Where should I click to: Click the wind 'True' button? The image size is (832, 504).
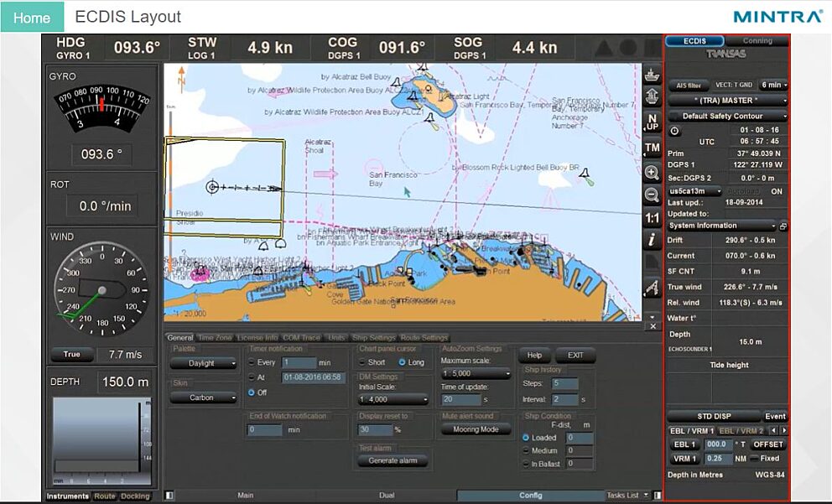[x=71, y=354]
